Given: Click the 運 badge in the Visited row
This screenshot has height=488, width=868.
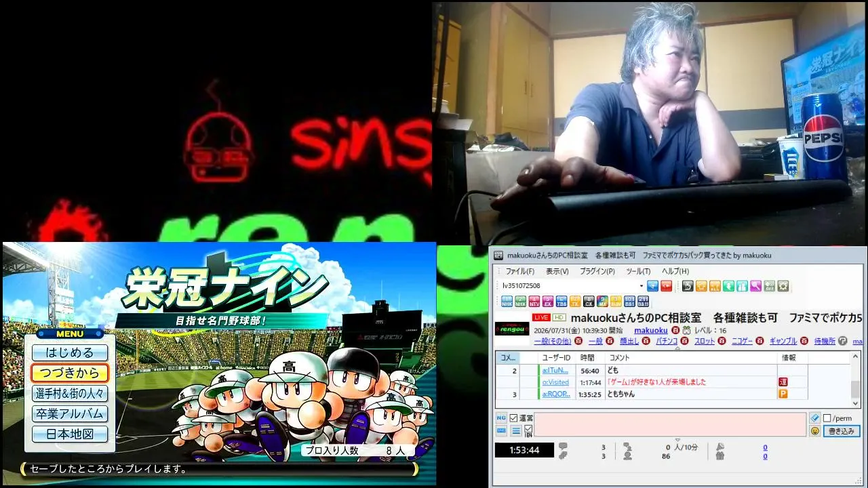Looking at the screenshot, I should click(783, 382).
